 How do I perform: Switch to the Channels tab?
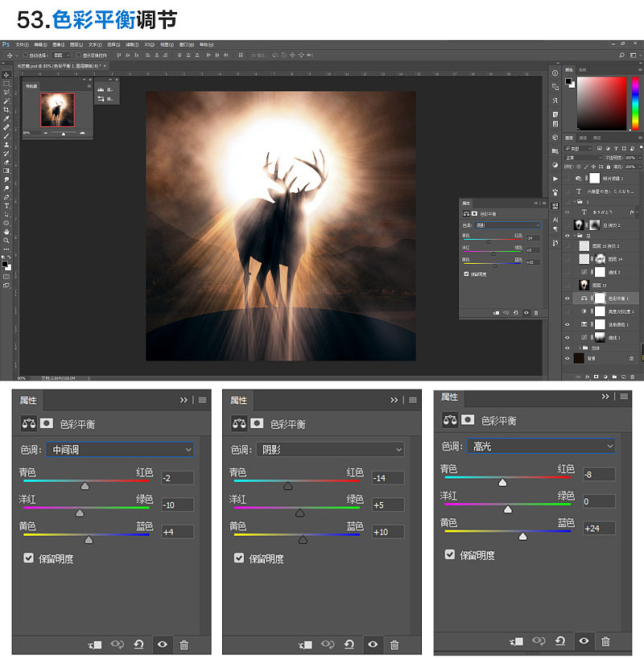pyautogui.click(x=583, y=138)
